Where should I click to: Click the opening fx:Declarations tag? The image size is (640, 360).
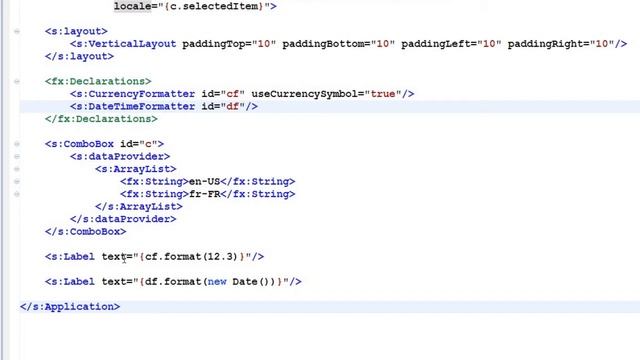coord(98,81)
